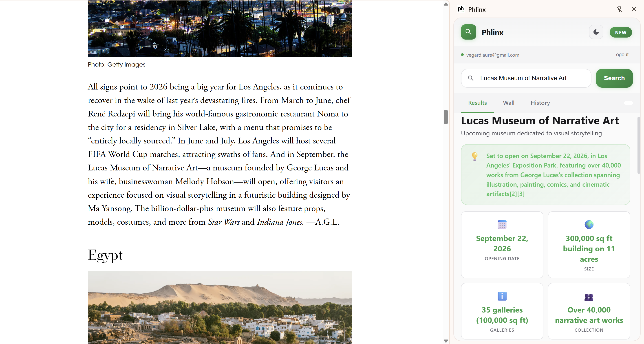Click the green circular search icon beside Phlinx
This screenshot has width=644, height=344.
(x=468, y=32)
